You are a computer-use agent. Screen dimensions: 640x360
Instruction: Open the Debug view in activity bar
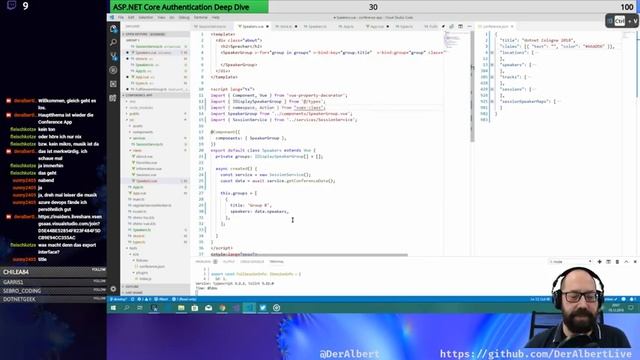(113, 70)
